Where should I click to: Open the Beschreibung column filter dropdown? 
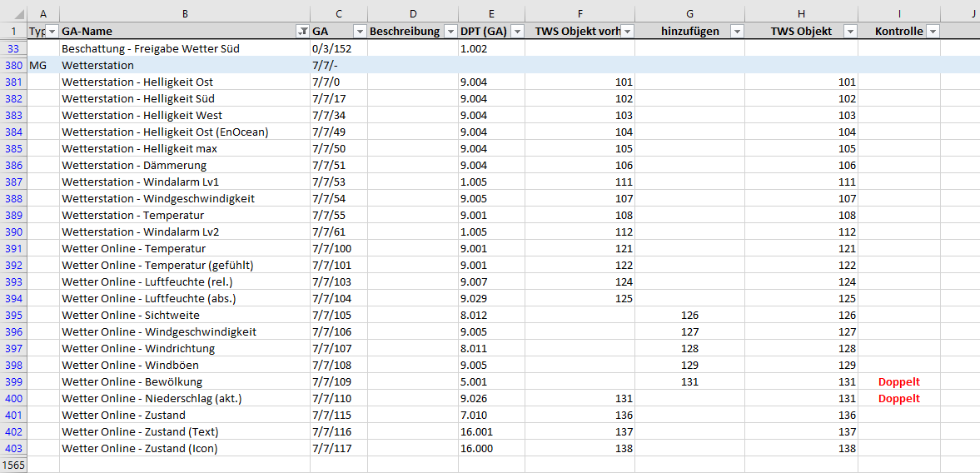click(450, 32)
